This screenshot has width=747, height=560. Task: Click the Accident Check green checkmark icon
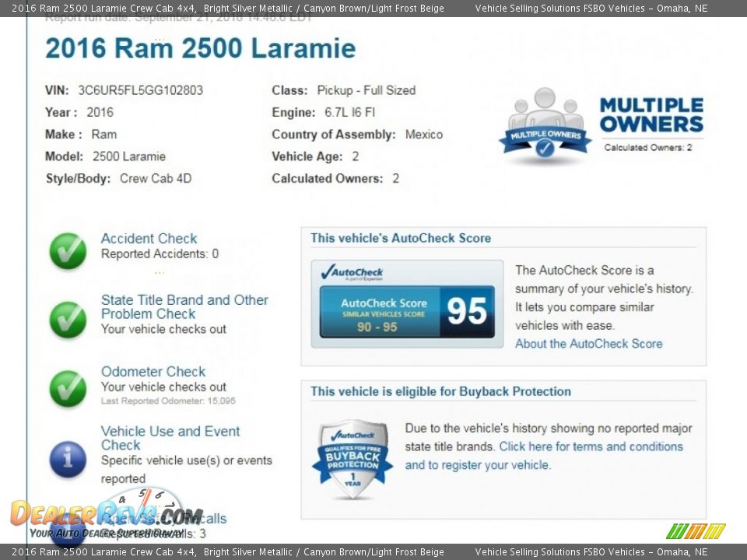coord(68,251)
